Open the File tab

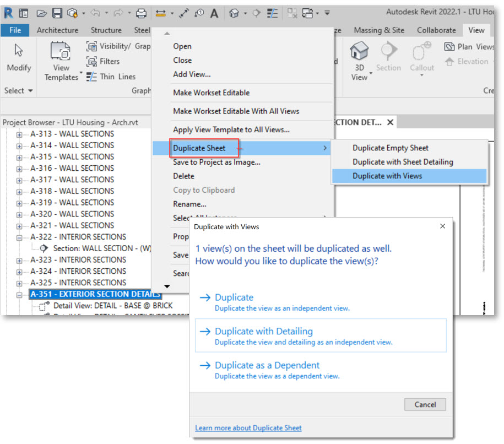(x=15, y=30)
